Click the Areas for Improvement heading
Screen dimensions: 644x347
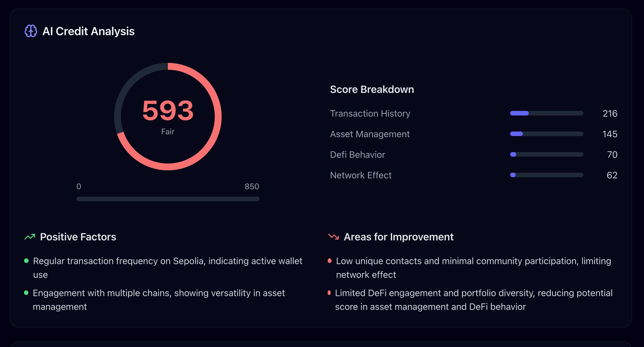click(x=399, y=237)
